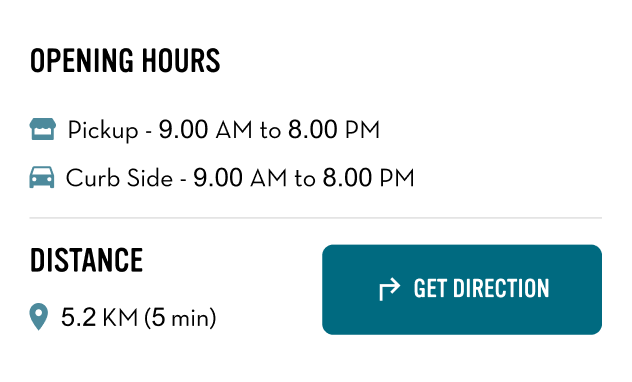Click the turn-right arrow icon in the button
Screen dimensions: 632x382
(x=389, y=289)
